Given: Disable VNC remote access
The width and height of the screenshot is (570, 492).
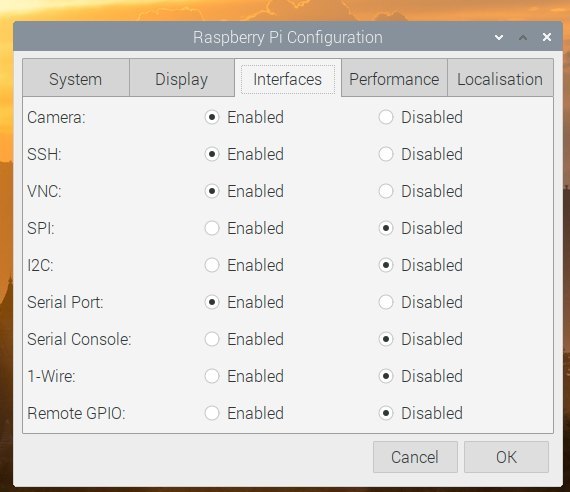Looking at the screenshot, I should click(421, 191).
